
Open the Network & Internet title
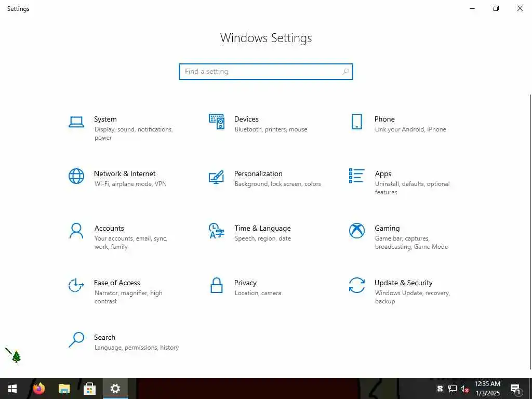coord(125,174)
